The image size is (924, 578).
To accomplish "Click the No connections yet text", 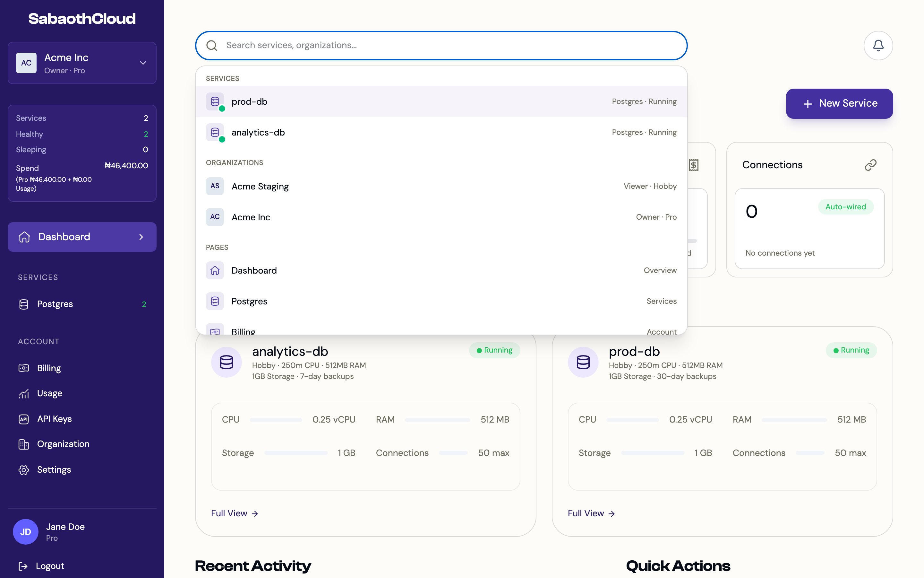I will click(x=780, y=253).
